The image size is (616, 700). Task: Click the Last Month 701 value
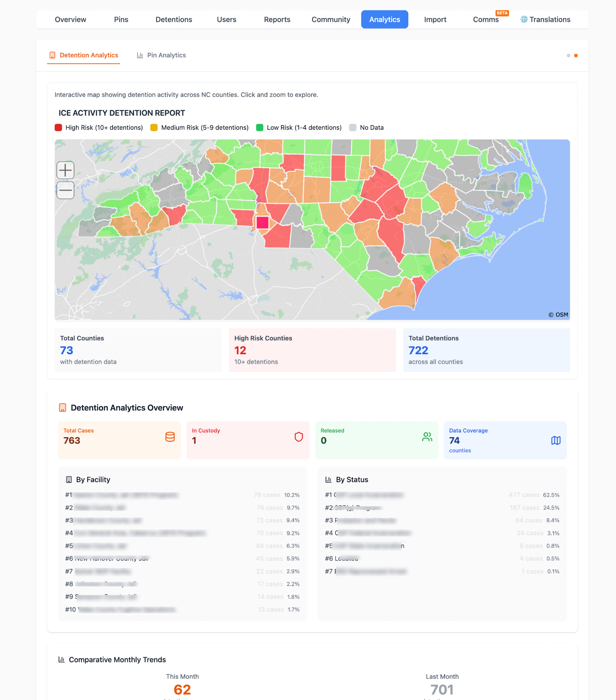click(442, 690)
